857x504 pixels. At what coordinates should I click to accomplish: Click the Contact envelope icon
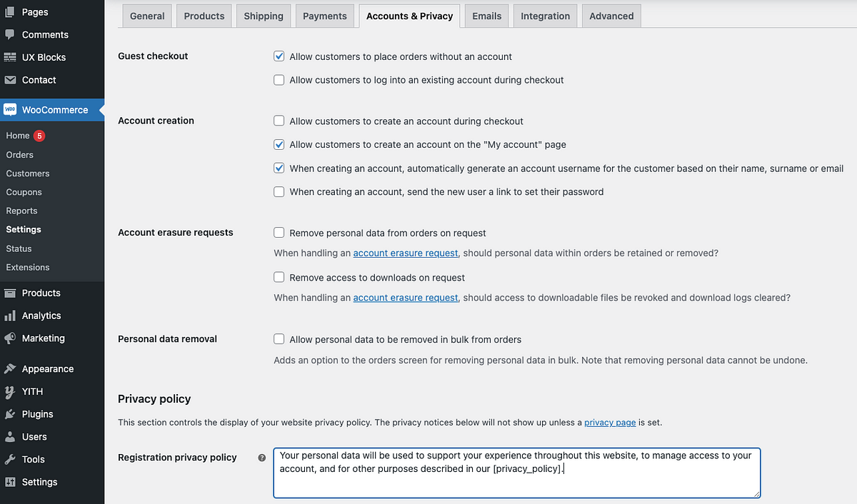click(10, 80)
